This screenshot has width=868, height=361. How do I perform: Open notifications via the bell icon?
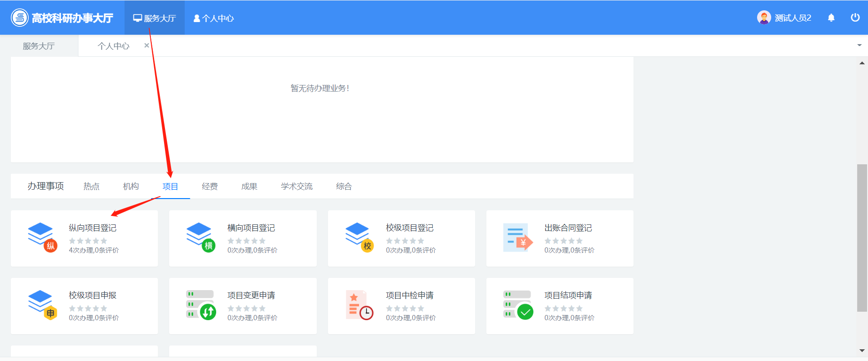(831, 18)
